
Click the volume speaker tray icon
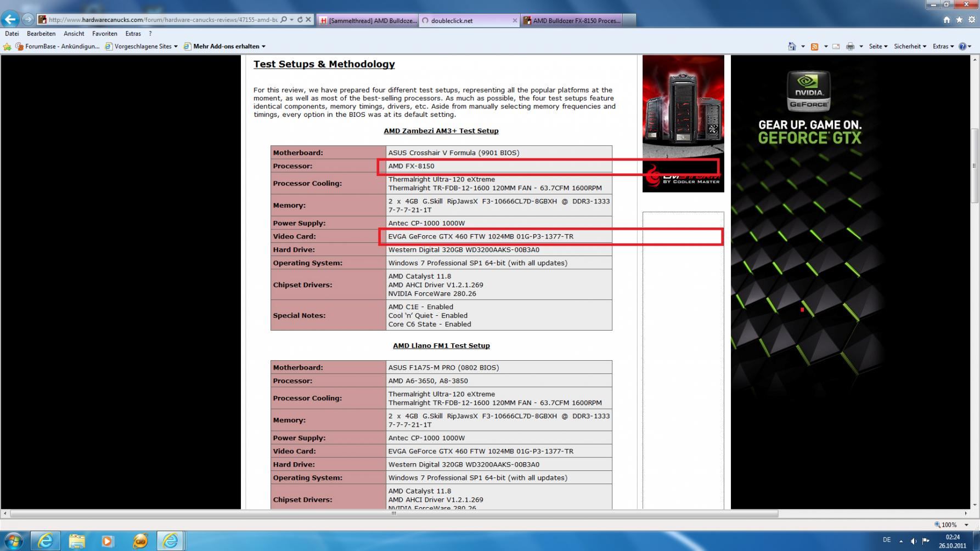tap(914, 541)
